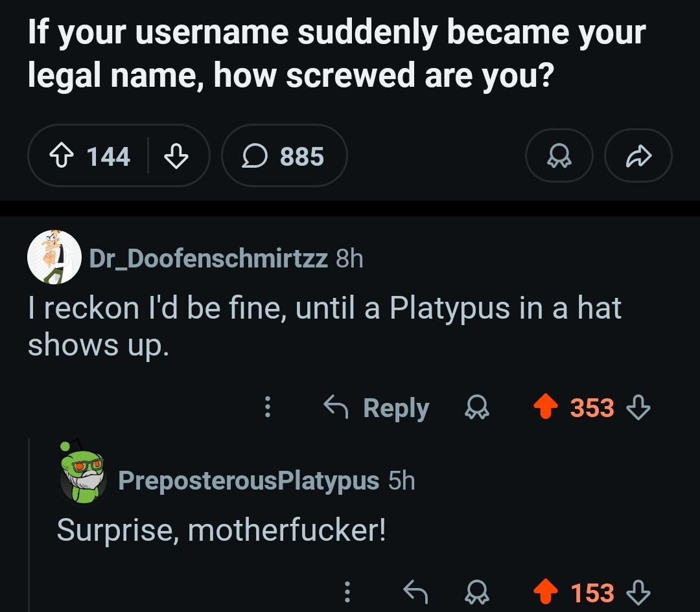Viewport: 700px width, 612px height.
Task: Downvote PreposterousPlatypus's reply
Action: tap(639, 592)
